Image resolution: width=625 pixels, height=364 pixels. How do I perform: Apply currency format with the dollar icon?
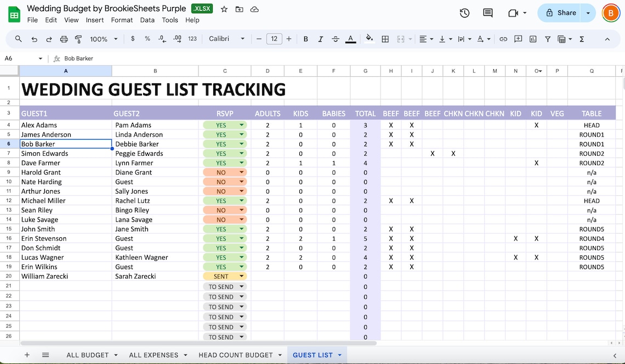tap(132, 39)
